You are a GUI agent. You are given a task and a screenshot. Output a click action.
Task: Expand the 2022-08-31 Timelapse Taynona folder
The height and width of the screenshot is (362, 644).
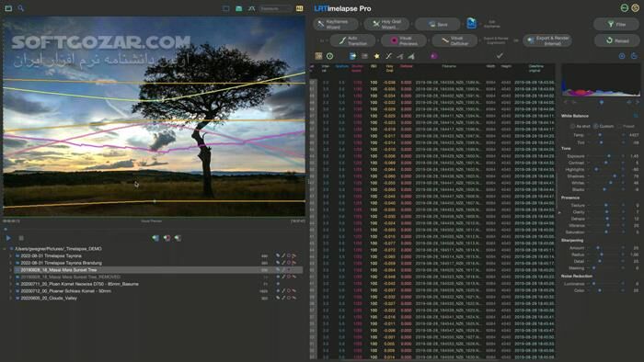(11, 255)
